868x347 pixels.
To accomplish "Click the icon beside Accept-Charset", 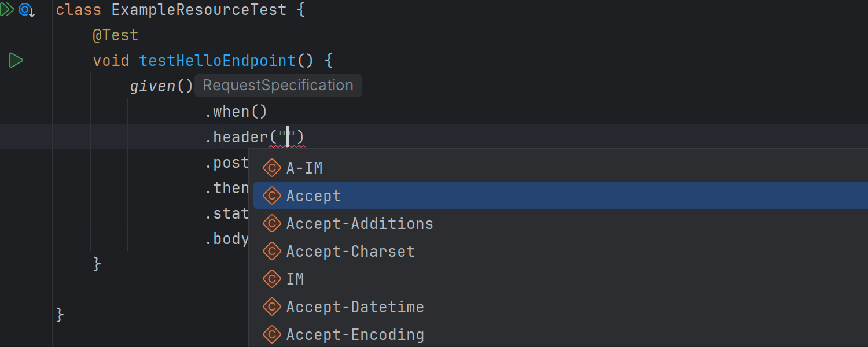I will [272, 252].
